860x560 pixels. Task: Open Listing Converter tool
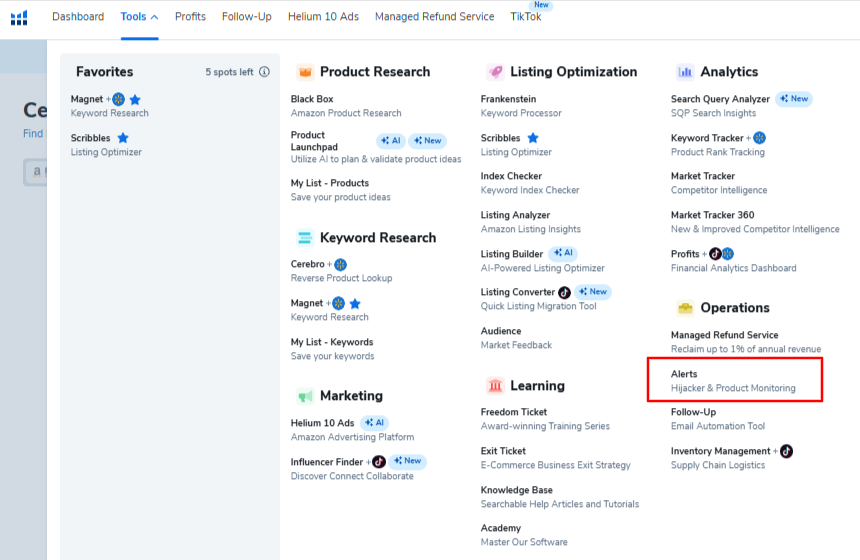click(x=518, y=292)
